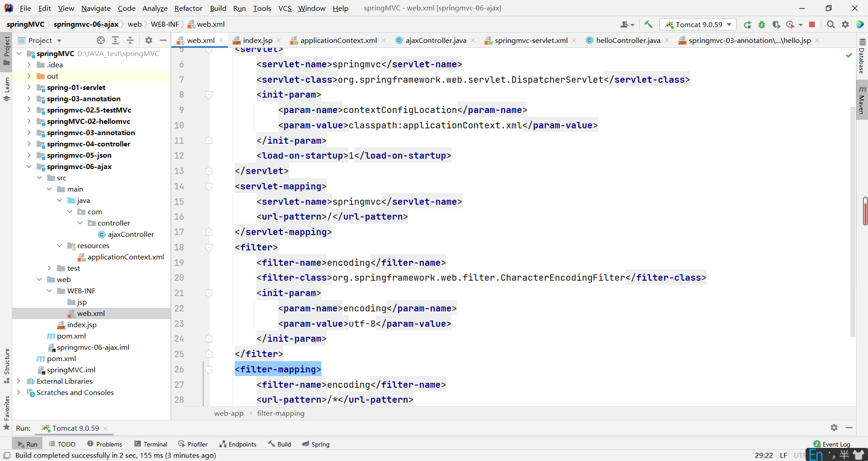Expand the .idea folder
This screenshot has height=461, width=868.
pyautogui.click(x=28, y=65)
